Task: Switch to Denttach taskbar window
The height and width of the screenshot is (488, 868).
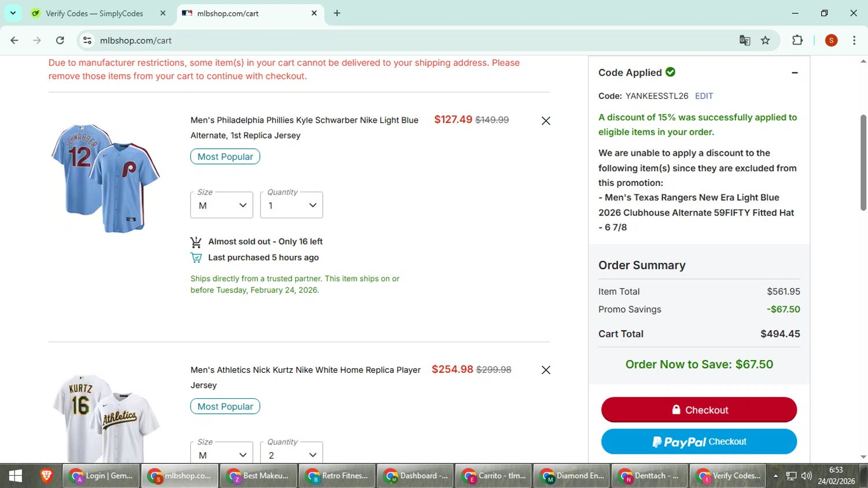Action: pos(650,476)
